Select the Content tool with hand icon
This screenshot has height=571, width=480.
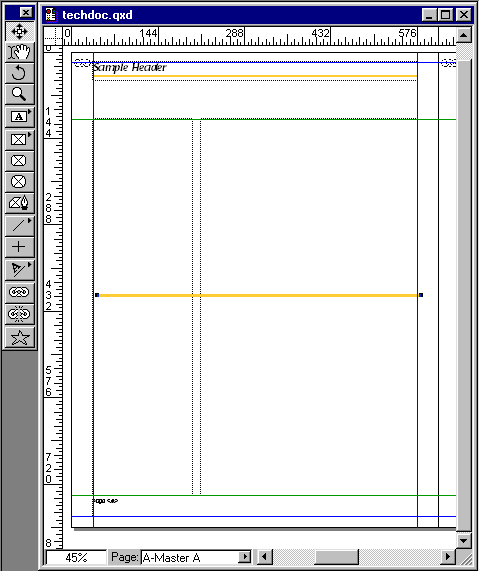click(19, 52)
